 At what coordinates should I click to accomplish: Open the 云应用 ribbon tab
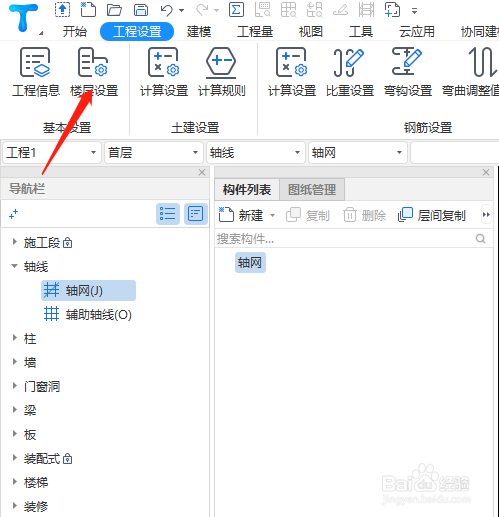tap(417, 32)
